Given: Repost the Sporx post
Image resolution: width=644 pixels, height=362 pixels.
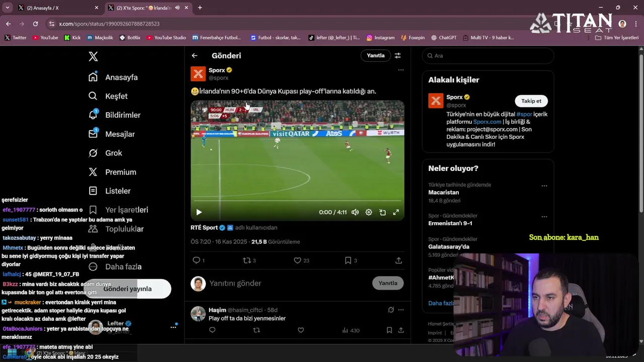Looking at the screenshot, I should click(247, 260).
